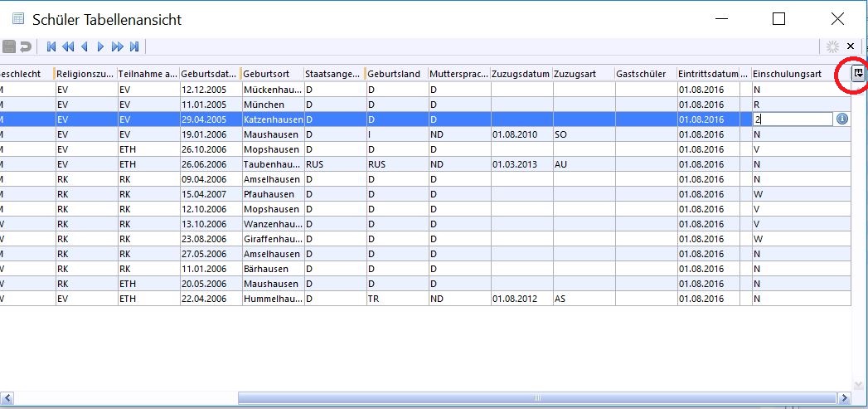Click right arrow of horizontal scrollbar
Image resolution: width=868 pixels, height=409 pixels.
click(844, 398)
